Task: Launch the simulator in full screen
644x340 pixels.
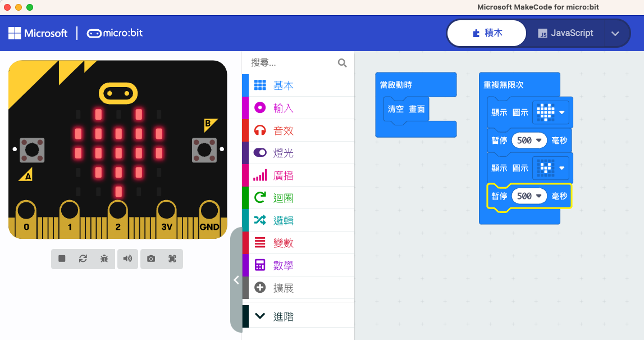Action: click(x=172, y=259)
